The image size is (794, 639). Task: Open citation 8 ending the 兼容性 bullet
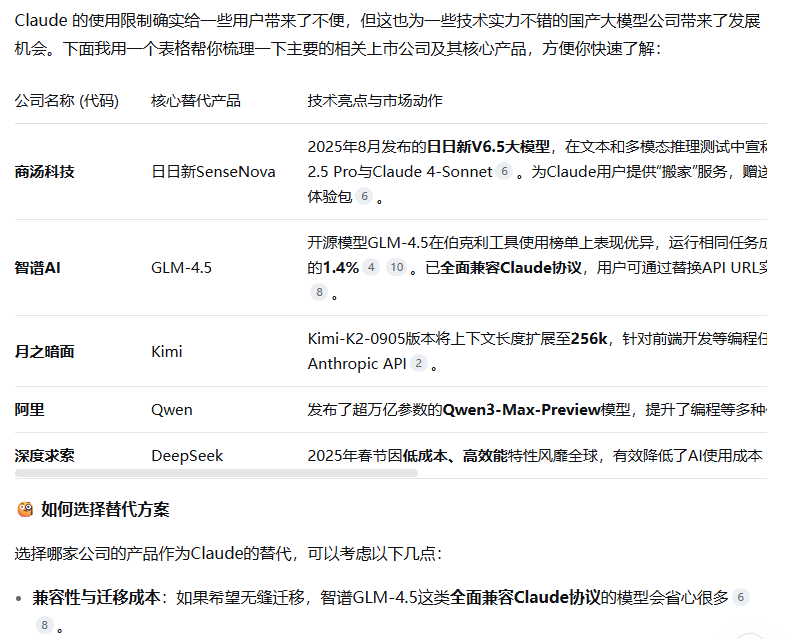point(45,625)
